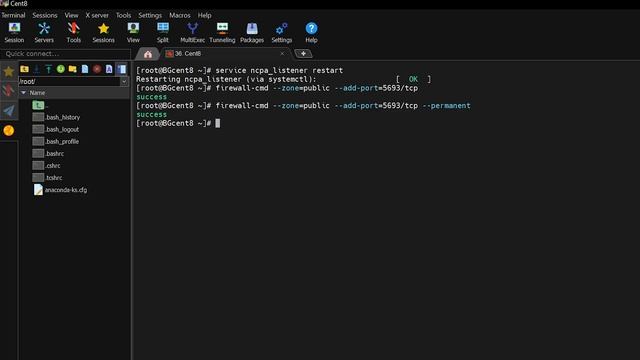Select the anaconda-ks.cfg file
Screen dimensions: 640x360
[60, 190]
